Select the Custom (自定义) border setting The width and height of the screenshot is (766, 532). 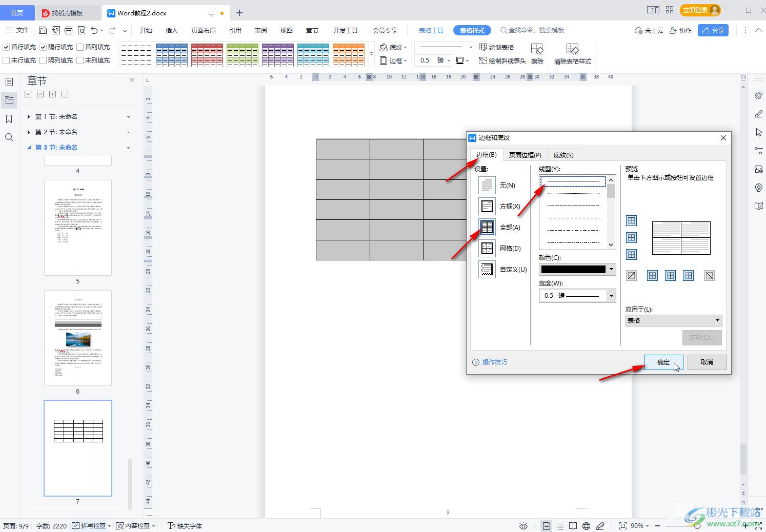[x=487, y=269]
